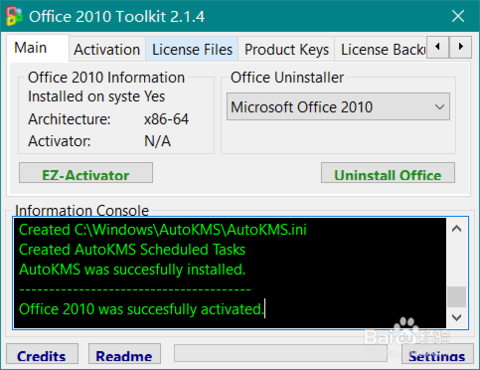The image size is (480, 370).
Task: Open the License Backup tab
Action: point(381,50)
